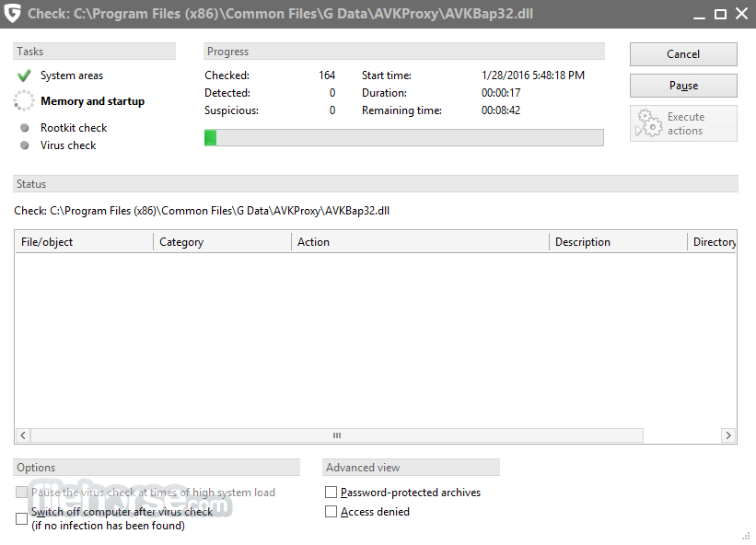Select the Virus check task
The image size is (756, 545).
[68, 145]
